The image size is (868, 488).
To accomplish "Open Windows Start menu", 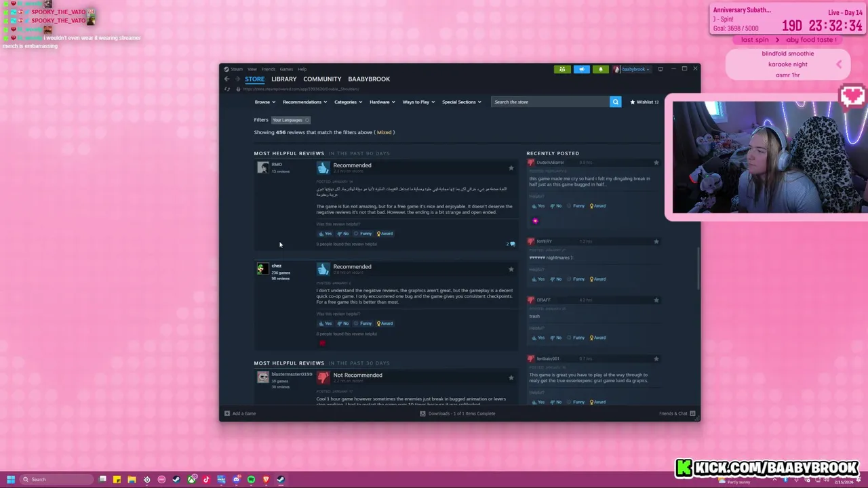I will (x=10, y=480).
